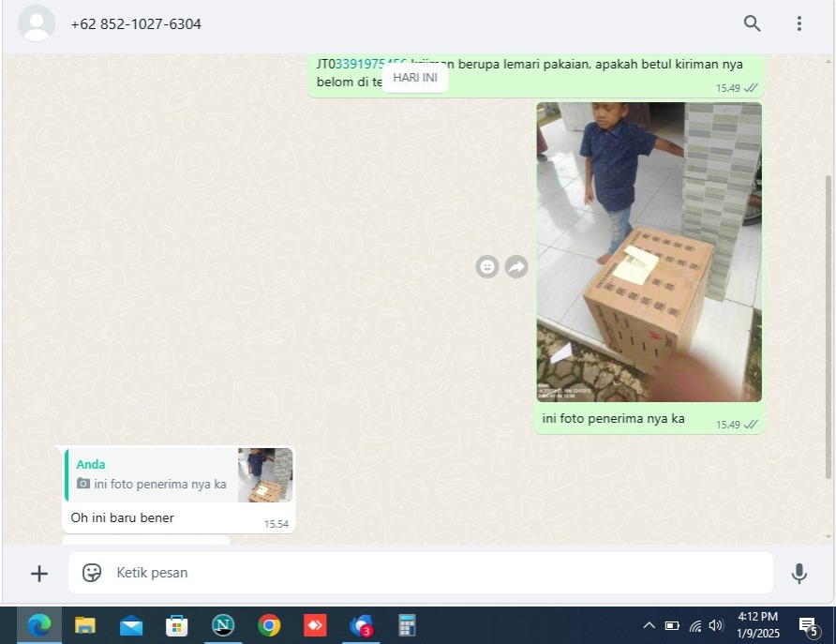Click the HARI INI date label

pos(415,78)
